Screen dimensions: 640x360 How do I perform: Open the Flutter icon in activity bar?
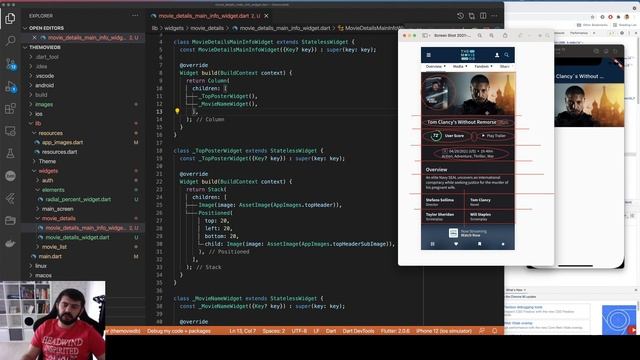point(10,198)
